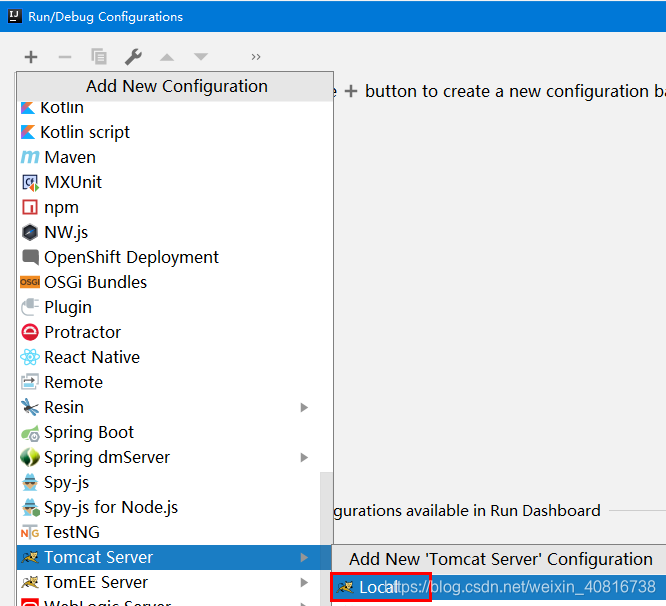Viewport: 666px width, 606px height.
Task: Click the red Protractor icon
Action: click(30, 332)
